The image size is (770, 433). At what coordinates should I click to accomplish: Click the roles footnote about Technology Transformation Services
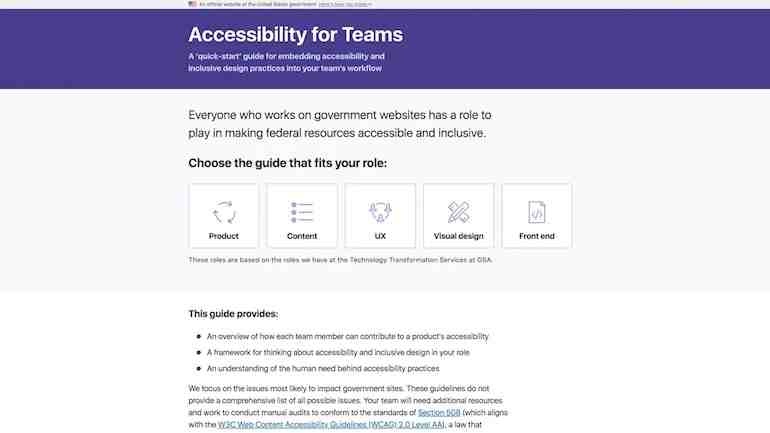340,260
